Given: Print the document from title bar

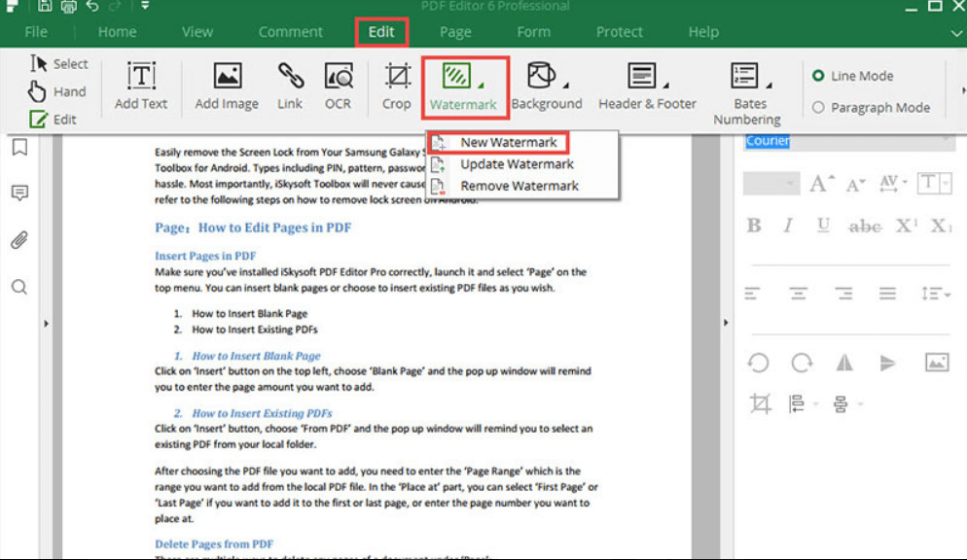Looking at the screenshot, I should [68, 6].
